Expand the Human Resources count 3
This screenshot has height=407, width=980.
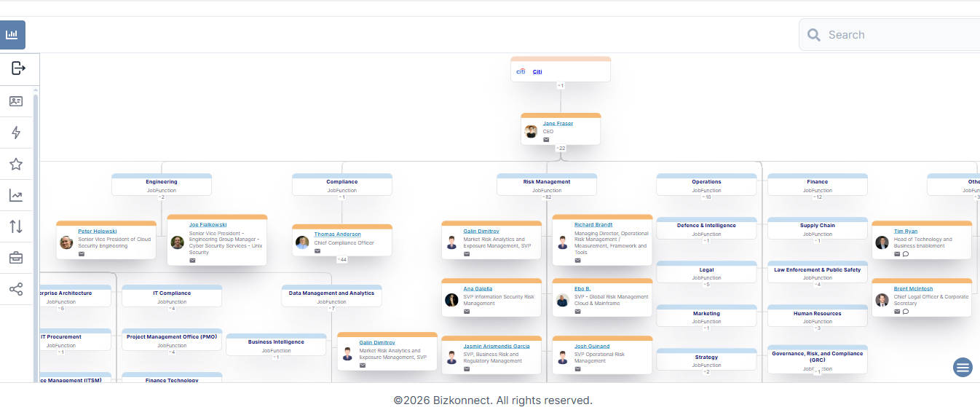[x=818, y=328]
